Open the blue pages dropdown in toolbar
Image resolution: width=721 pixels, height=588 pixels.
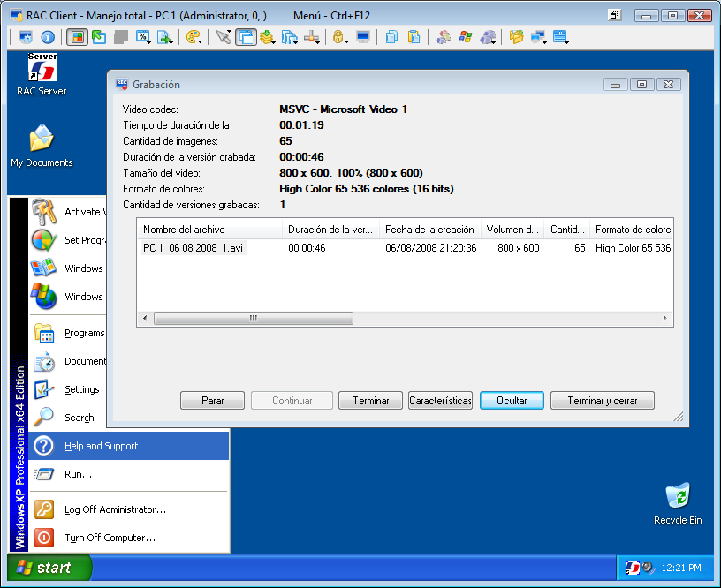tap(289, 37)
